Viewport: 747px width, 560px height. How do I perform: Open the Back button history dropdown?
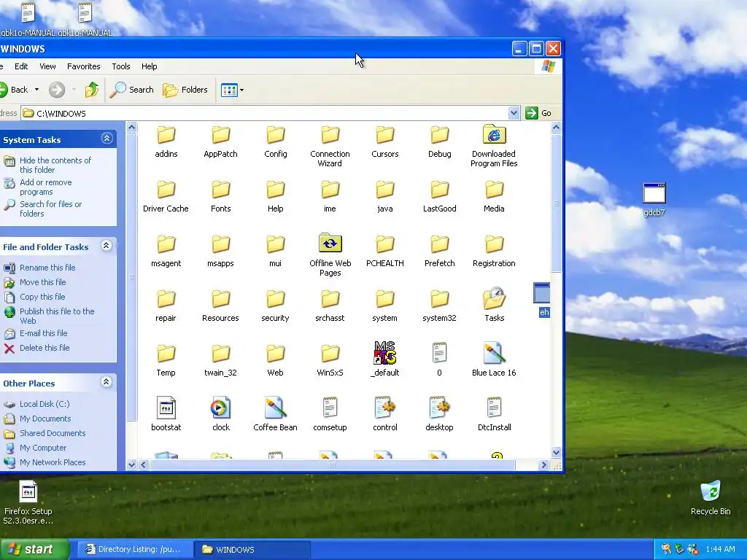point(36,90)
